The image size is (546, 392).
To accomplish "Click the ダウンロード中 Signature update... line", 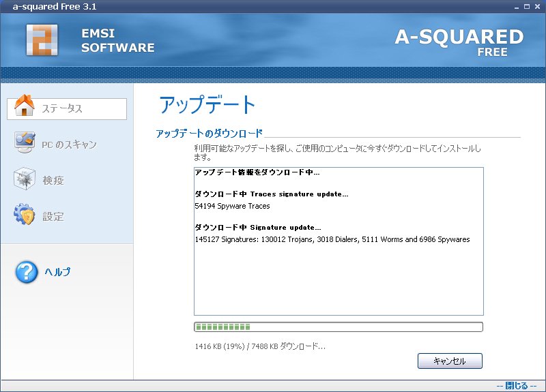I will tap(258, 228).
